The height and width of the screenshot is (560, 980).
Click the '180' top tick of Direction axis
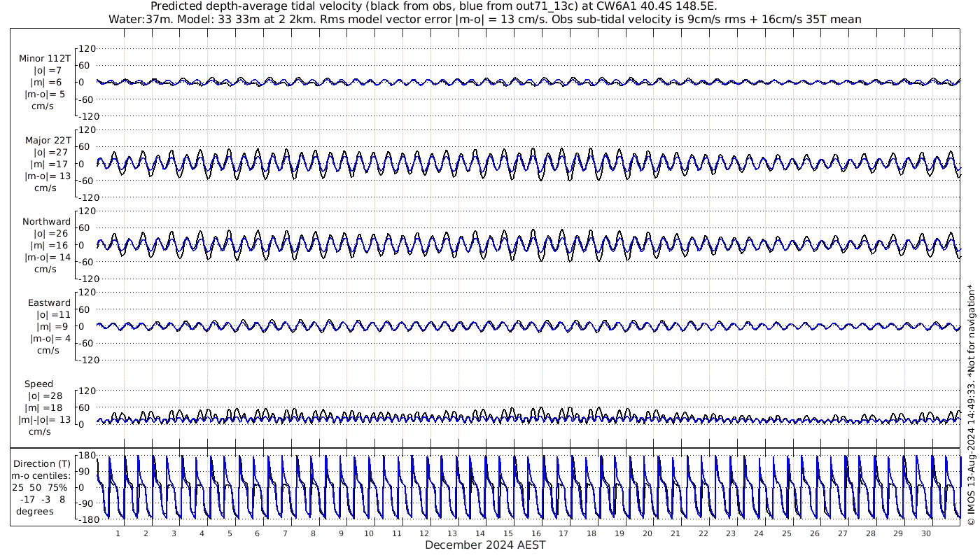coord(87,456)
